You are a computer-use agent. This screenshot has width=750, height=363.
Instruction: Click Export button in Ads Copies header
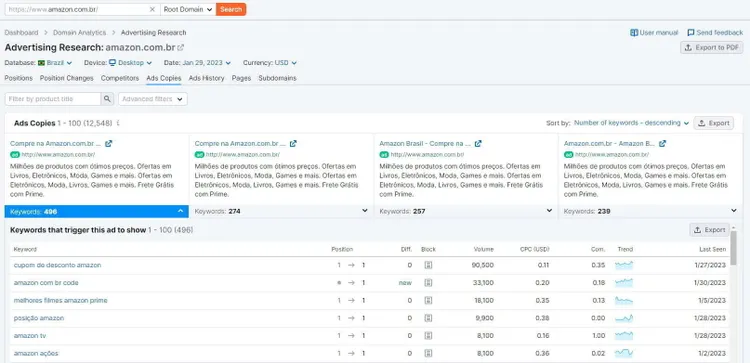pos(713,123)
